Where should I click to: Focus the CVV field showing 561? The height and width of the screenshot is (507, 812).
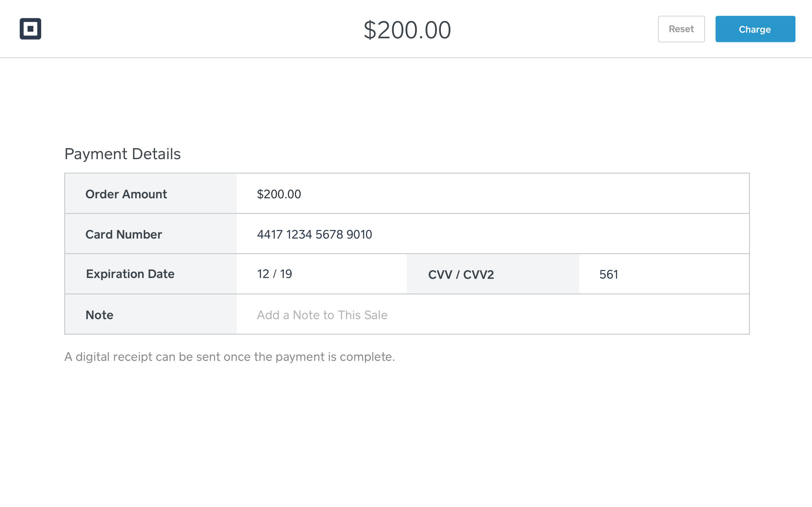click(664, 274)
